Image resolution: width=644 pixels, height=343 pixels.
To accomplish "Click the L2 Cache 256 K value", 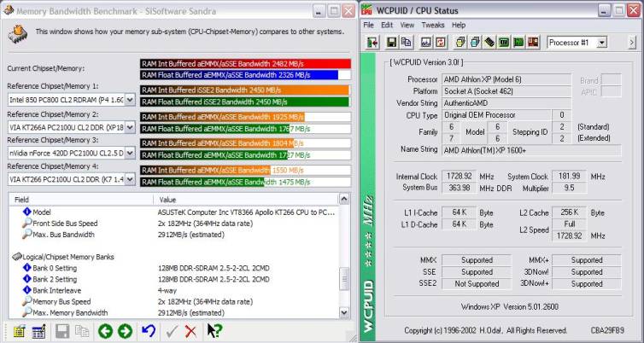I will [x=569, y=212].
